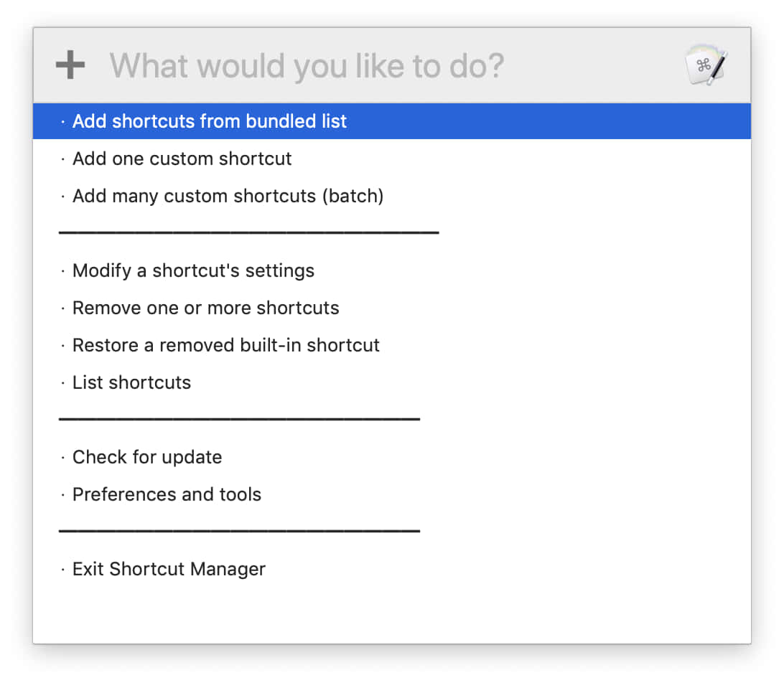The height and width of the screenshot is (683, 784).
Task: Click the plus icon in the prompt bar
Action: coord(70,65)
